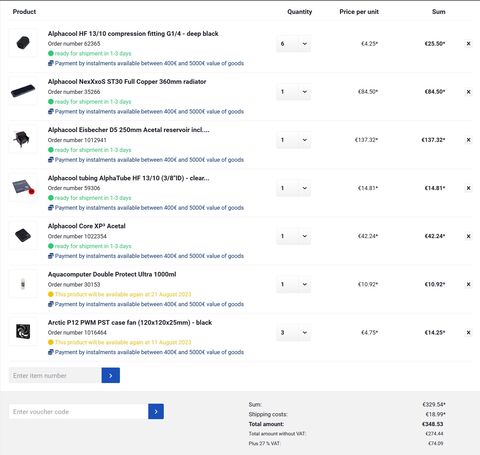
Task: Remove Alphacool Core XP³ Acetal item
Action: [468, 236]
